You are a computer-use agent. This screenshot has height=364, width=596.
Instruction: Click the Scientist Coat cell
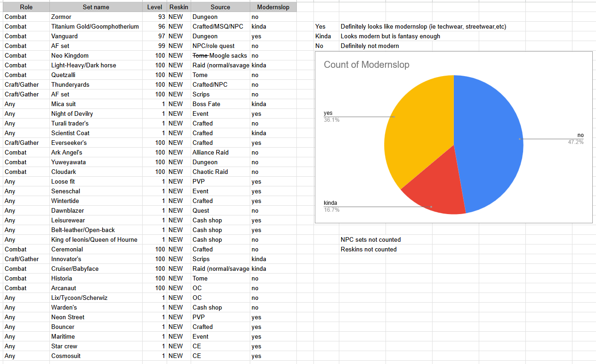click(x=96, y=133)
